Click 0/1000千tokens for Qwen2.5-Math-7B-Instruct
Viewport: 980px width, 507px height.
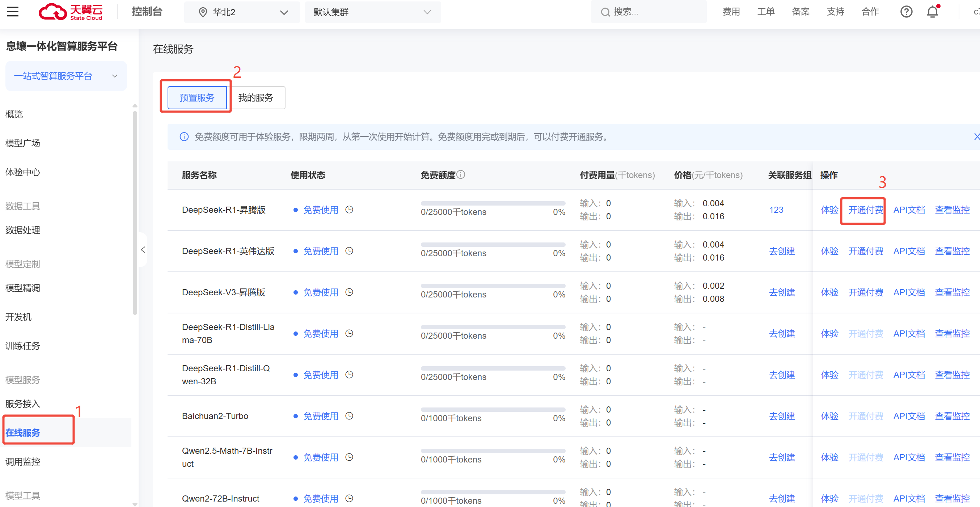451,460
